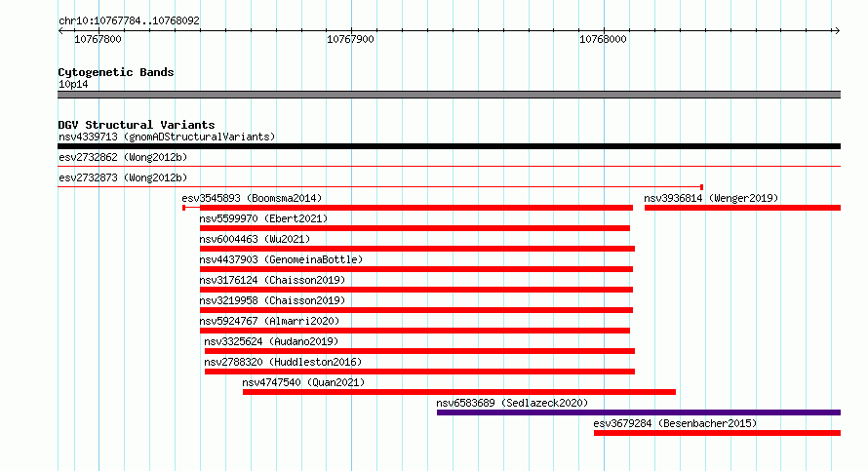Screen dimensions: 868x471
Task: Select nsv3176124 (Chaisson2019) label
Action: tap(272, 280)
